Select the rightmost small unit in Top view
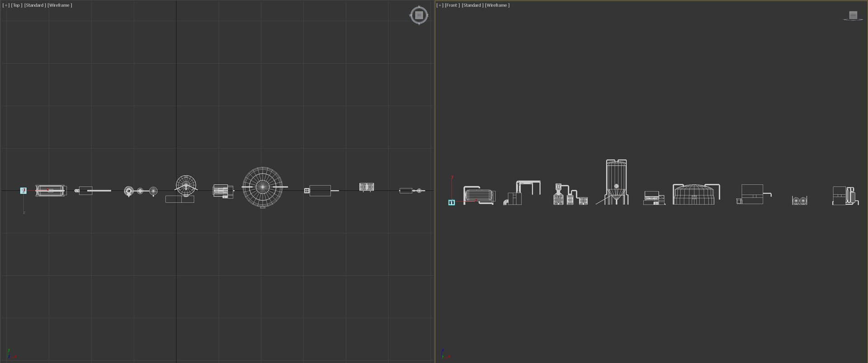The width and height of the screenshot is (868, 363). (412, 191)
